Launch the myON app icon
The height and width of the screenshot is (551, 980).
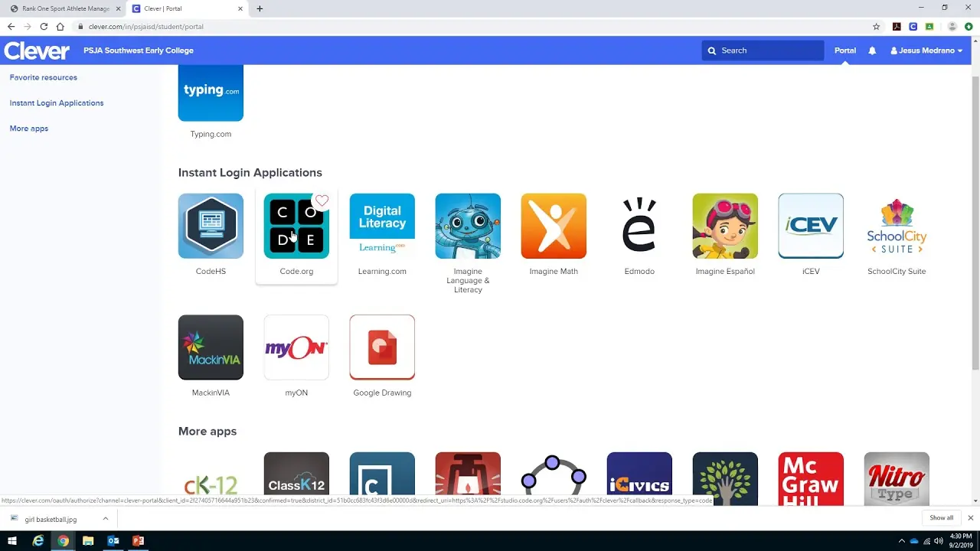pyautogui.click(x=296, y=347)
